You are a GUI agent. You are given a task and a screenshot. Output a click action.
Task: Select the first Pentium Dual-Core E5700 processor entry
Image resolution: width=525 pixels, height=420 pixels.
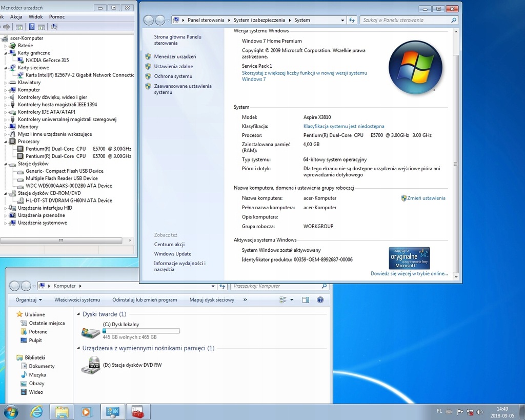(78, 149)
